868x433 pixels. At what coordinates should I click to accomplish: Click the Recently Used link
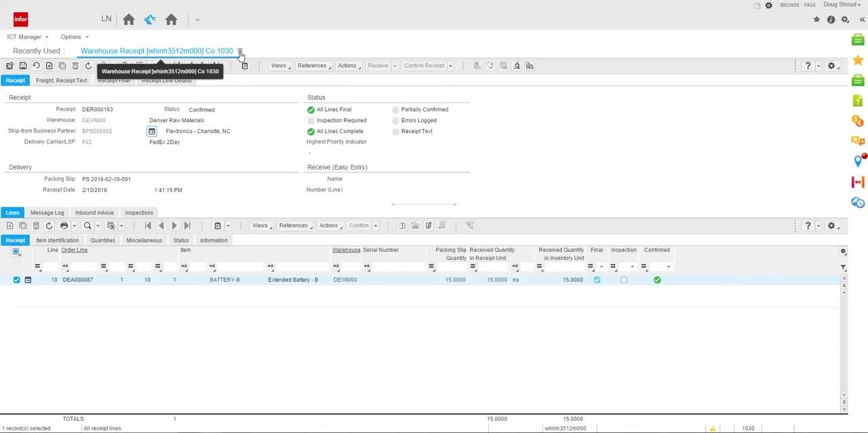(37, 51)
